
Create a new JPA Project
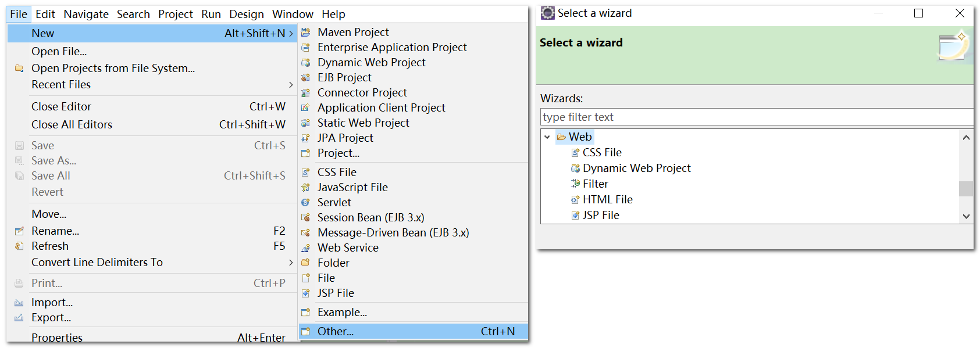pyautogui.click(x=345, y=138)
